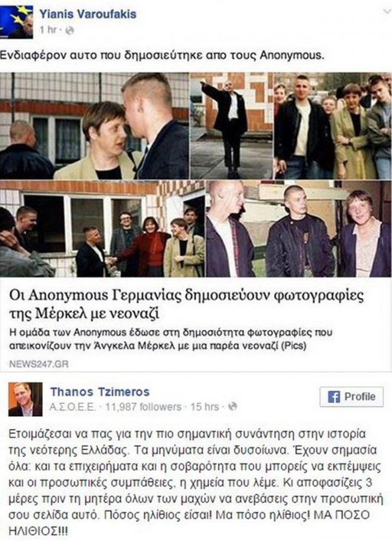Click the Α.Σ.Ο.Ε.Ε. affiliation text
The image size is (392, 541).
(72, 407)
